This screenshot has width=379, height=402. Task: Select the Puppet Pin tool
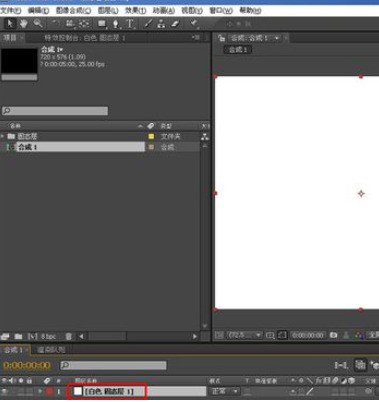pos(194,24)
